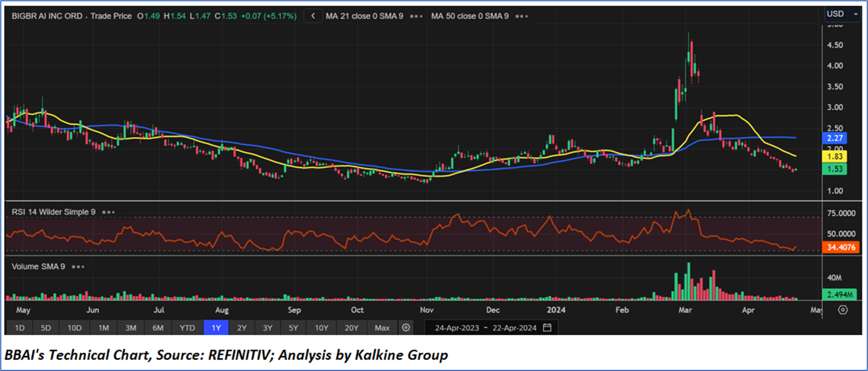Open options dots next to RSI 14 Wilder
Viewport: 868px width, 371px height.
tap(108, 212)
